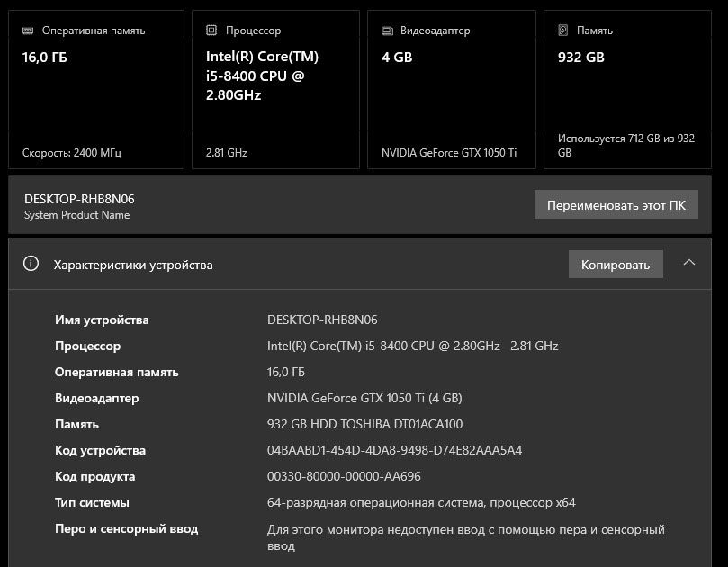Viewport: 728px width, 567px height.
Task: Click Перо и сенсорный ввод label
Action: [126, 528]
